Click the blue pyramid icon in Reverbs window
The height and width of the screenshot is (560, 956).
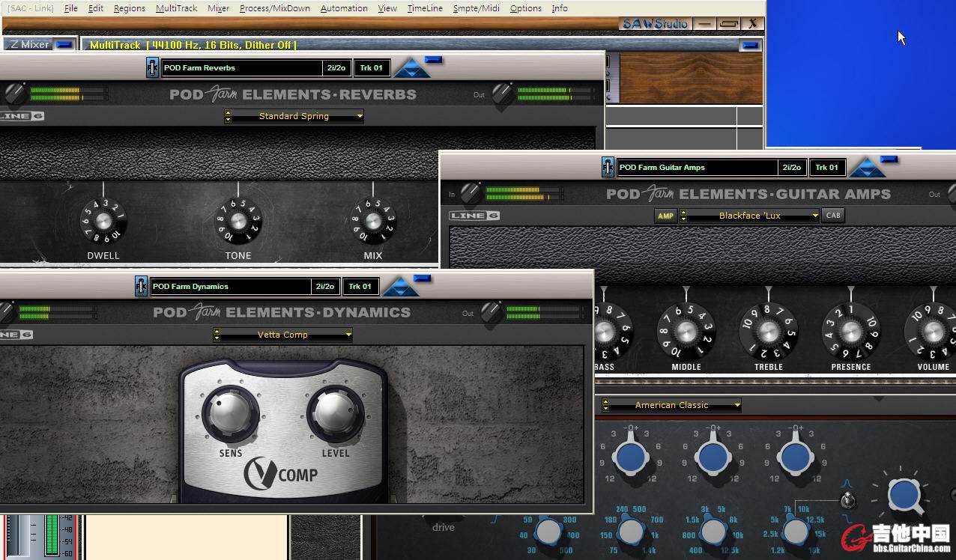412,69
